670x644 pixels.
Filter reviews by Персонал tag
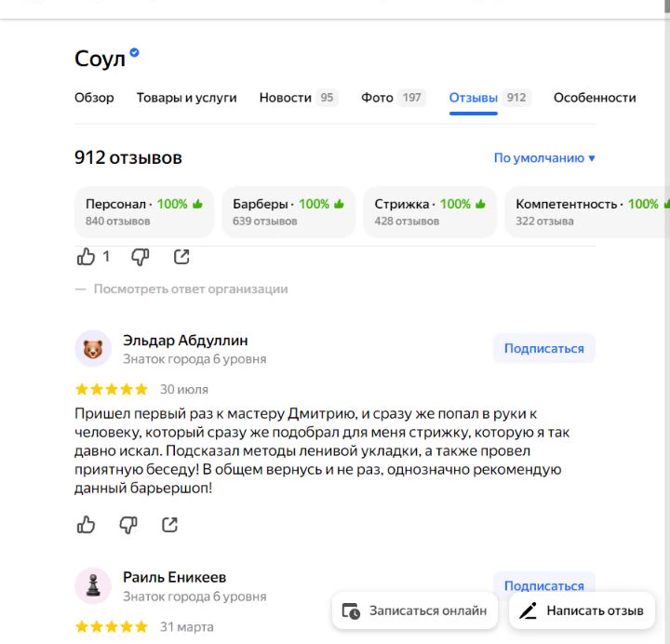[x=144, y=212]
